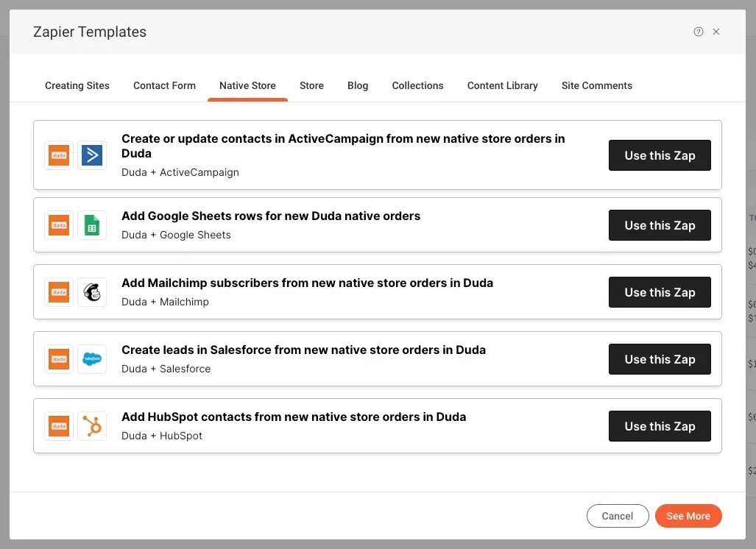Select the Content Library tab
The image size is (756, 549).
(x=502, y=86)
